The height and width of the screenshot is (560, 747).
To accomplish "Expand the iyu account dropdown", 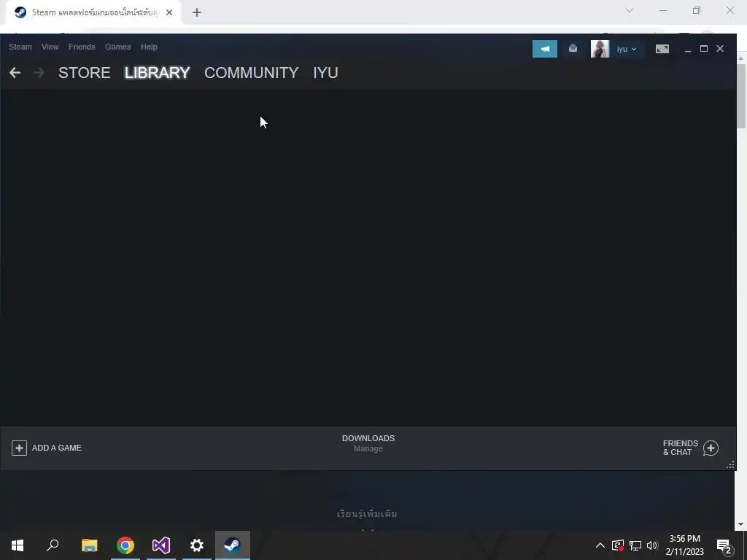I will [x=627, y=49].
